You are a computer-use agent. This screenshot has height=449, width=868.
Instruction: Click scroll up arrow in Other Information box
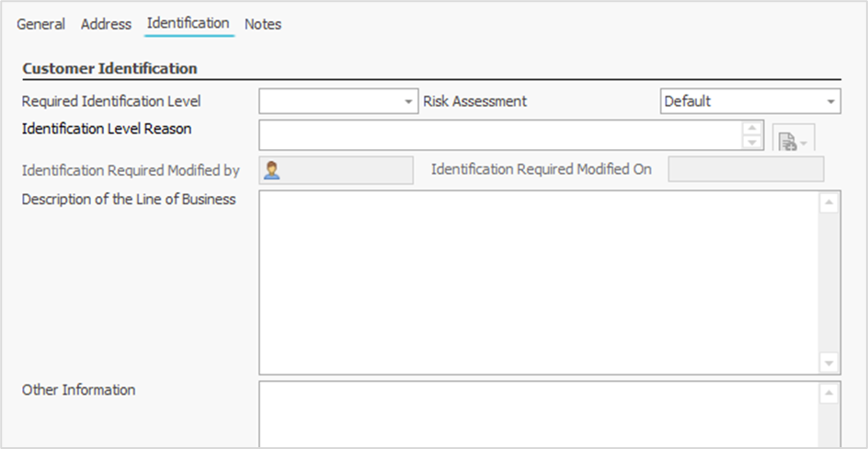point(828,394)
